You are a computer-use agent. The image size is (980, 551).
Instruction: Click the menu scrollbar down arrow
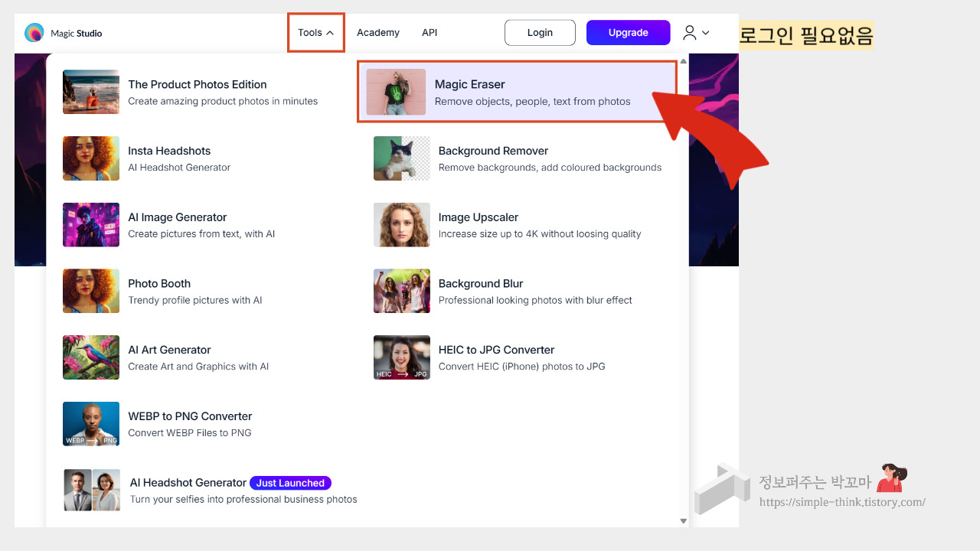click(x=683, y=521)
